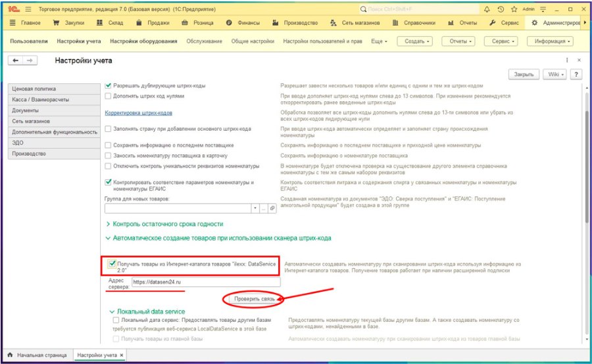This screenshot has width=592, height=364.
Task: Click the Сеть магазинов network icon
Action: click(333, 22)
